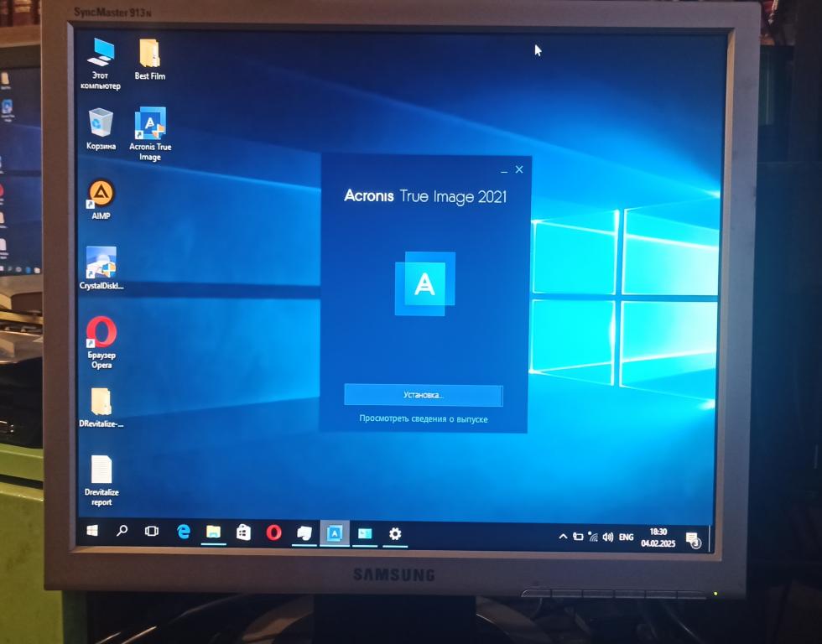Switch to the white document app on the taskbar
822x644 pixels.
304,533
